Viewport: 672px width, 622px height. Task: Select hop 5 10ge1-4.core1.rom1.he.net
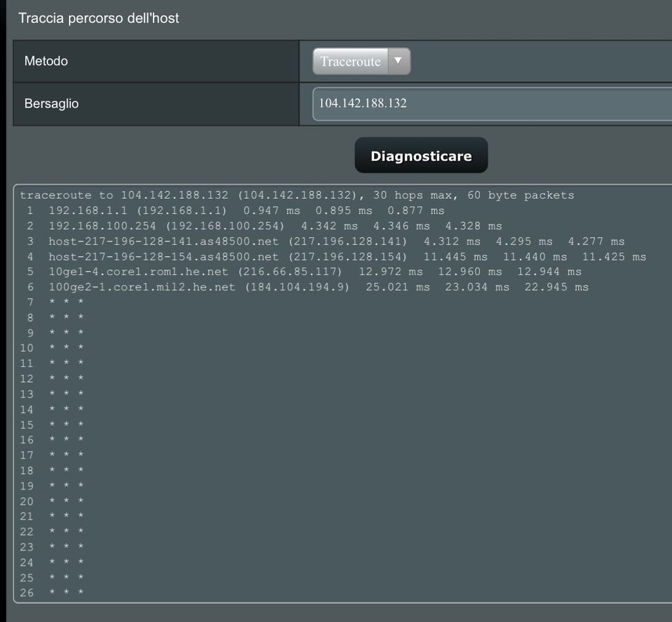coord(304,272)
